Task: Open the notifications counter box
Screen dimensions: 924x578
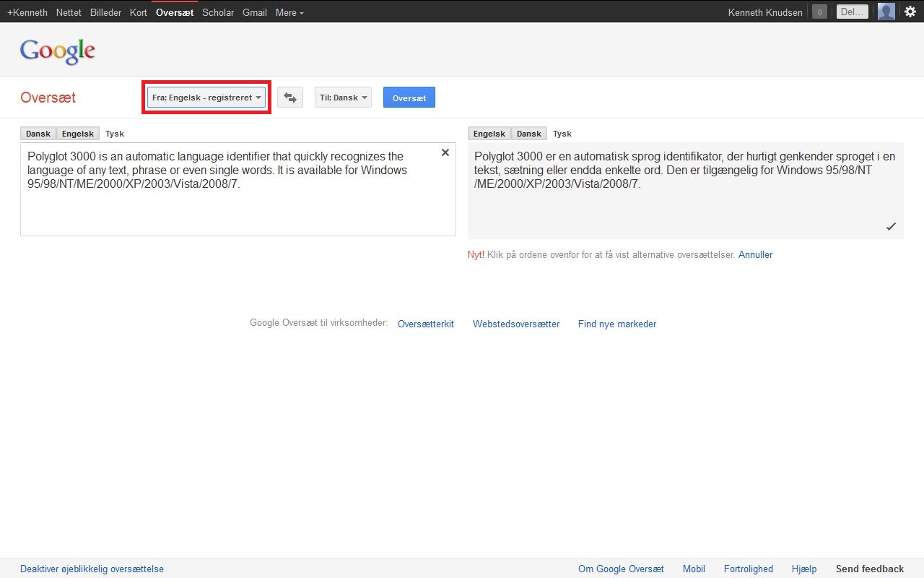Action: click(x=819, y=12)
